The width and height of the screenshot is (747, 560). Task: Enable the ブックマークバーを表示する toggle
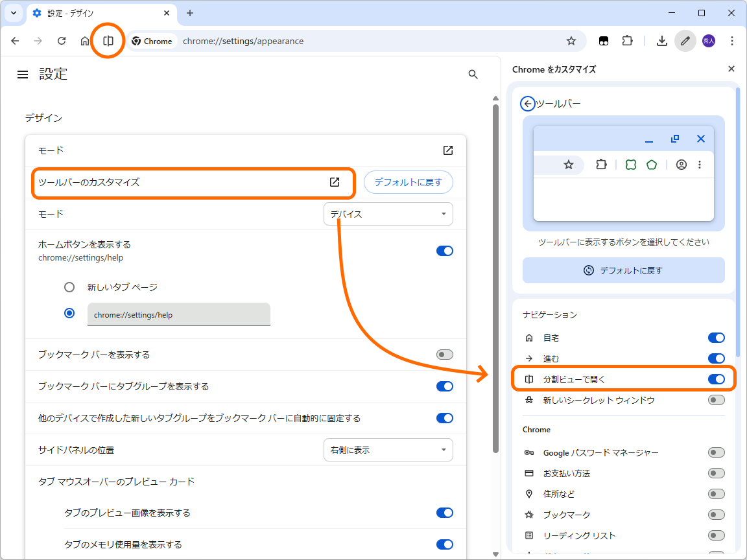(x=445, y=354)
